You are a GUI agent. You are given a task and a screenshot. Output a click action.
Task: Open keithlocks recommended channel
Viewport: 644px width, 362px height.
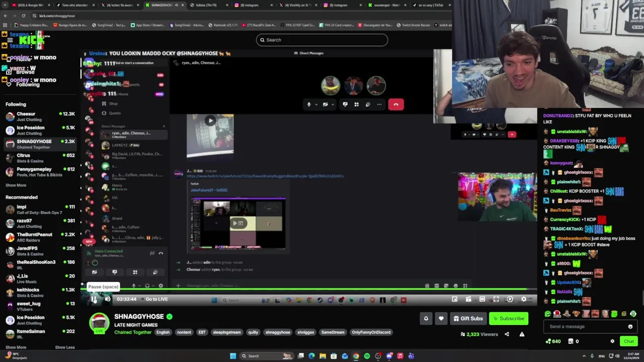[x=40, y=292]
